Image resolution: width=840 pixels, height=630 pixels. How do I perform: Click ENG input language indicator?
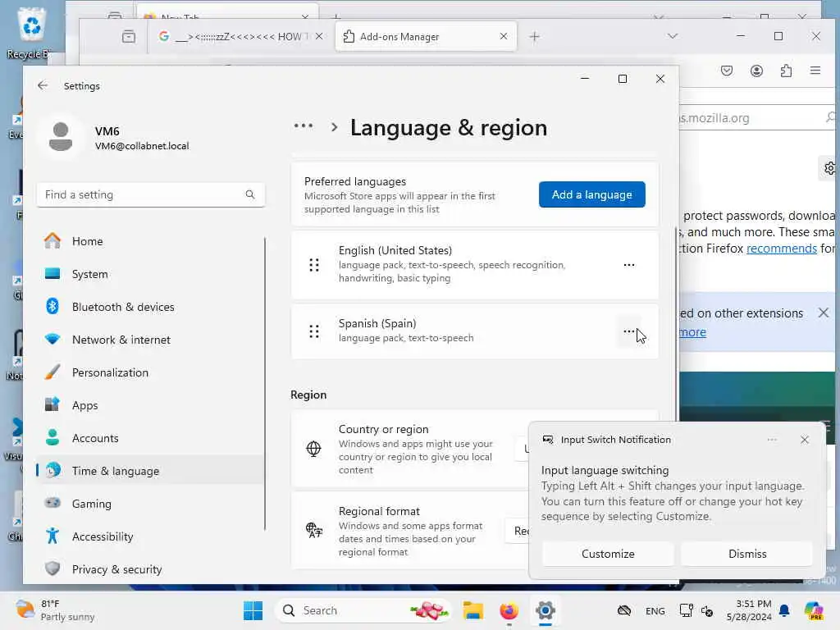pyautogui.click(x=655, y=610)
